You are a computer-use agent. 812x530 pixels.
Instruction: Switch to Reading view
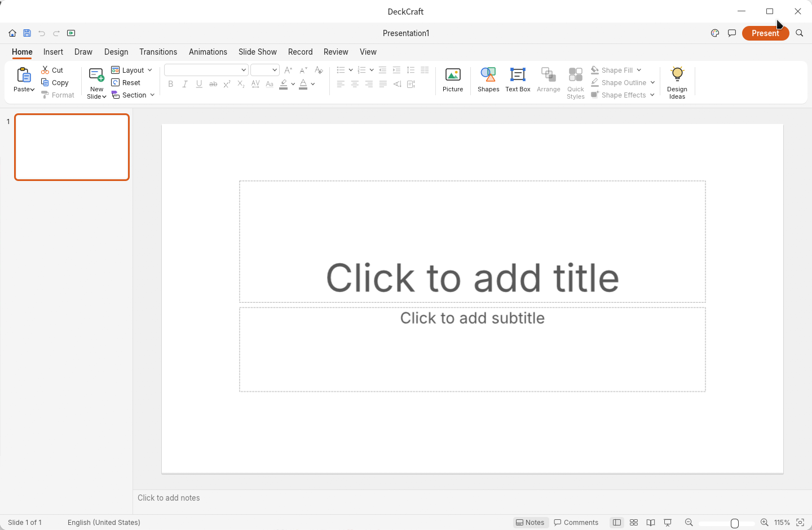[651, 523]
